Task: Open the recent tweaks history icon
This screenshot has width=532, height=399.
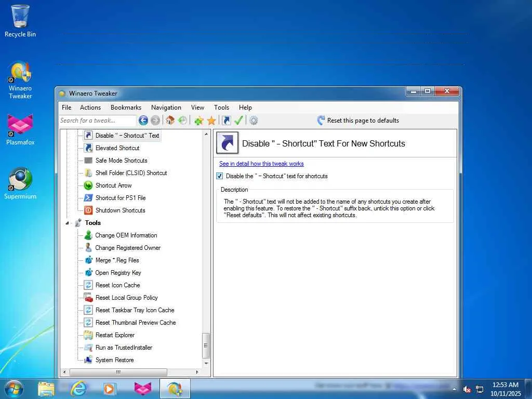Action: 182,120
